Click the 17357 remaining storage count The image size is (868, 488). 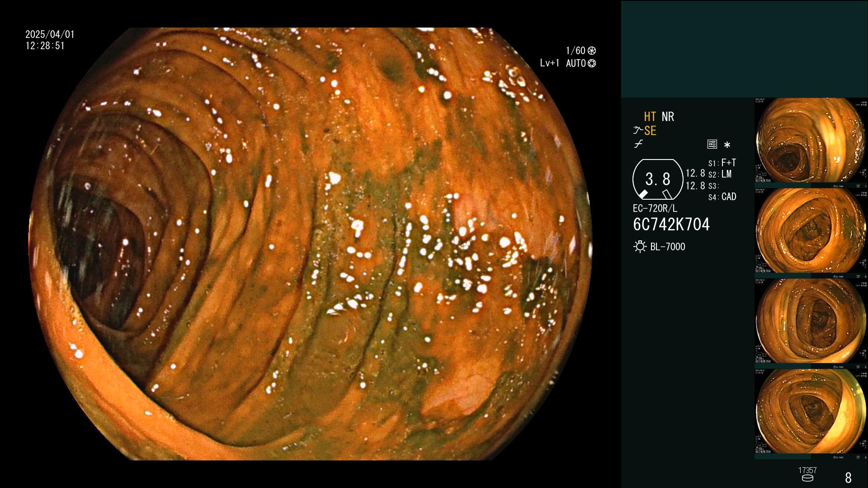(x=807, y=470)
